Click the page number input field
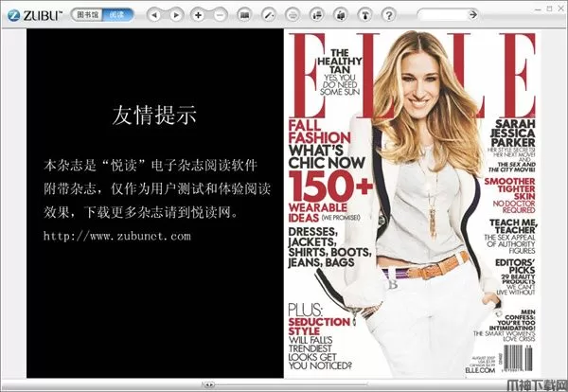Viewport: 568px width, 392px height. point(441,15)
